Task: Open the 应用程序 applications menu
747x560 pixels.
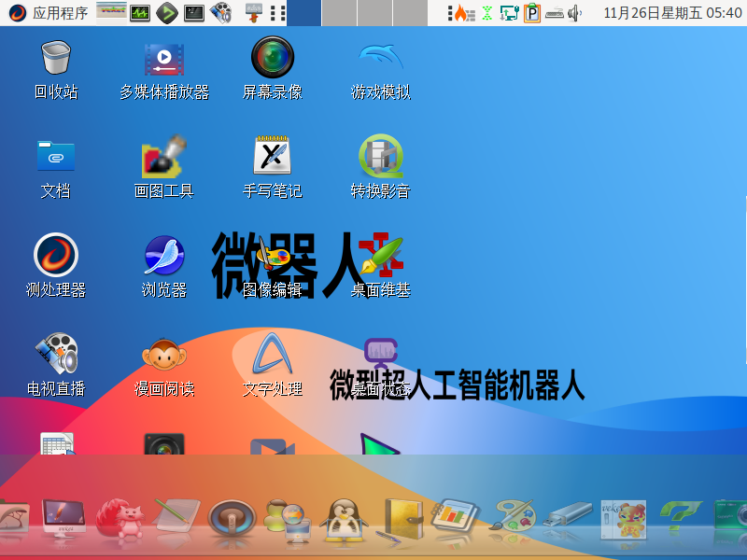Action: coord(49,13)
